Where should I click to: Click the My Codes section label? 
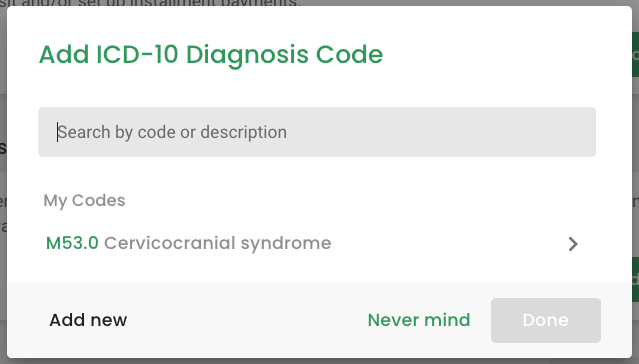84,201
